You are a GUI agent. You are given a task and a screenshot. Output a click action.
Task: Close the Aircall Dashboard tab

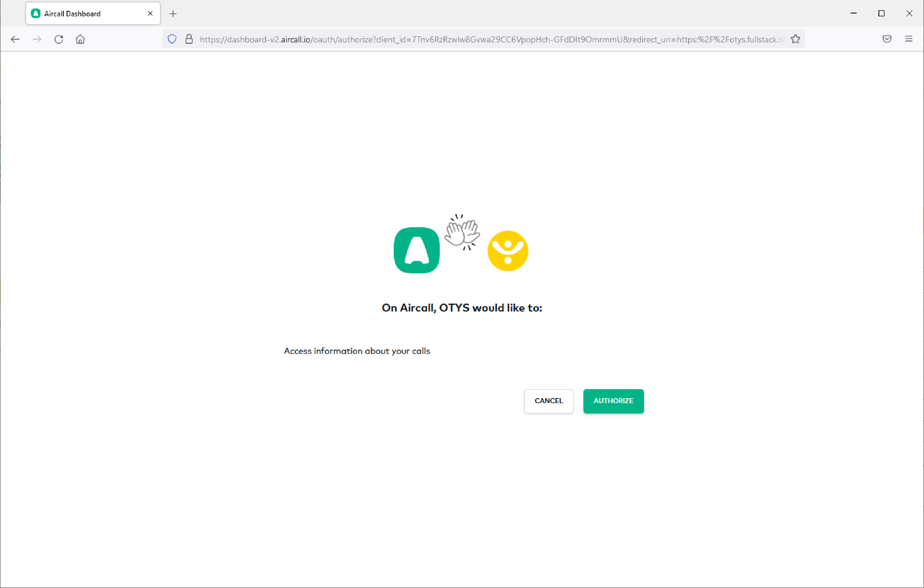pyautogui.click(x=150, y=13)
